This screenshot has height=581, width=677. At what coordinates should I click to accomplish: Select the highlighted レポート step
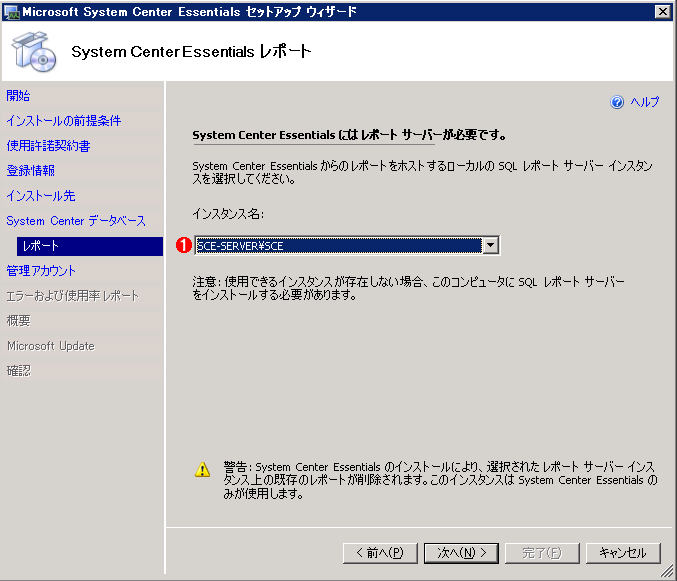click(90, 246)
